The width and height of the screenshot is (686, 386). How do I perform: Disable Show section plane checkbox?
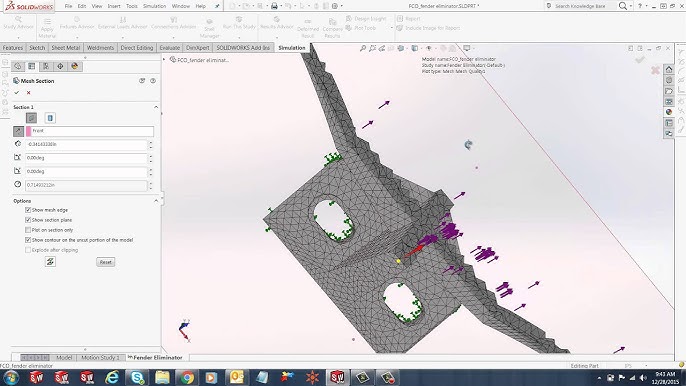[x=28, y=220]
